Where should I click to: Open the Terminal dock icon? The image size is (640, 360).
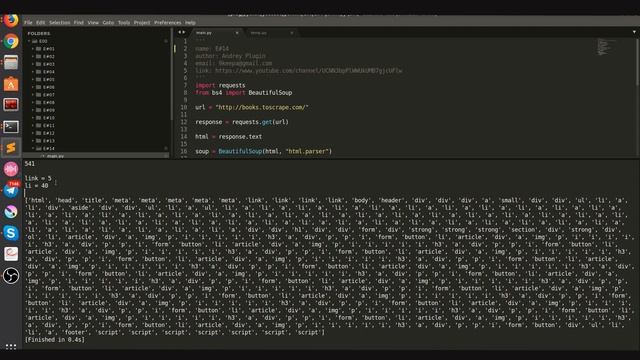pyautogui.click(x=11, y=127)
